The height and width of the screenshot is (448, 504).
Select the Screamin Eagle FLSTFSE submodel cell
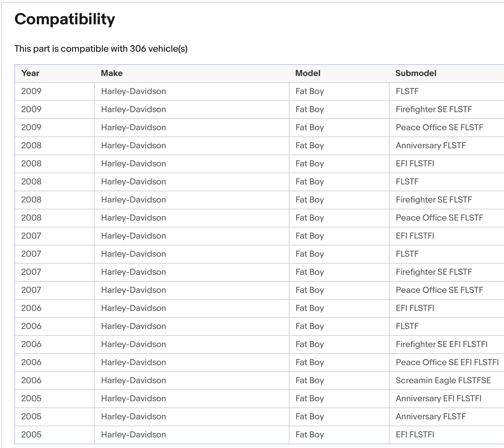(x=443, y=380)
